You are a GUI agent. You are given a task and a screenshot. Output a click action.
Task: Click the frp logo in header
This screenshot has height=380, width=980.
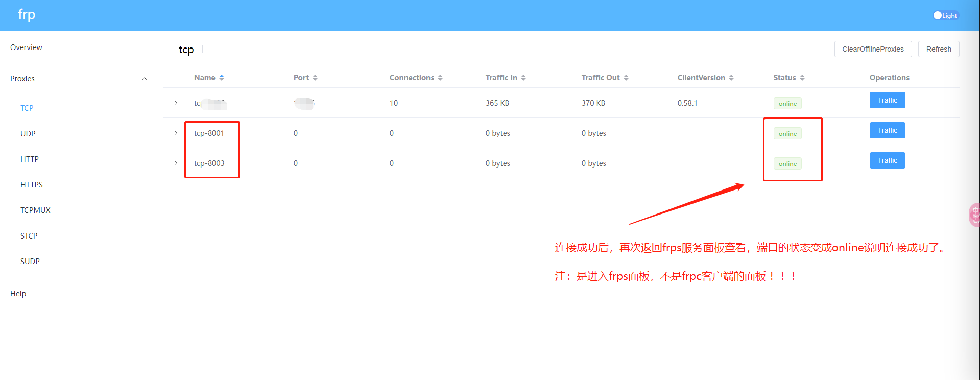27,15
